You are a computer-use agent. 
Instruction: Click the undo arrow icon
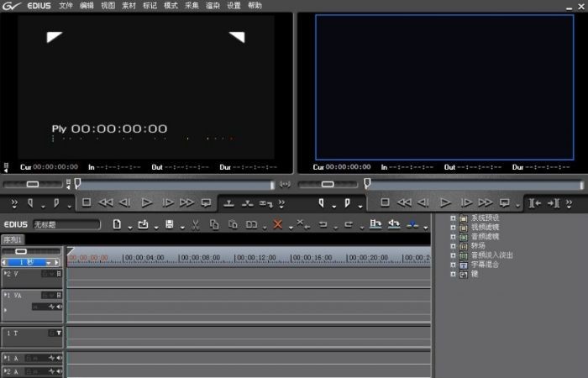tap(323, 225)
